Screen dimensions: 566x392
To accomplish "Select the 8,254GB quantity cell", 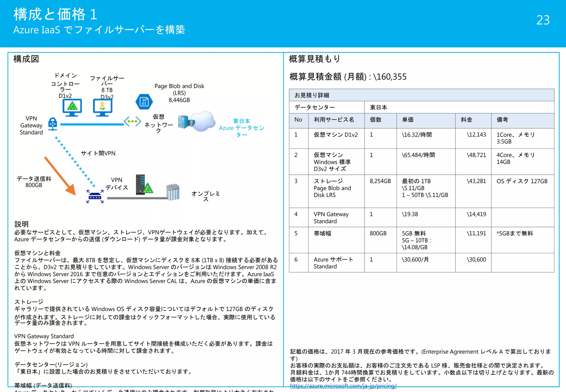I will point(381,191).
